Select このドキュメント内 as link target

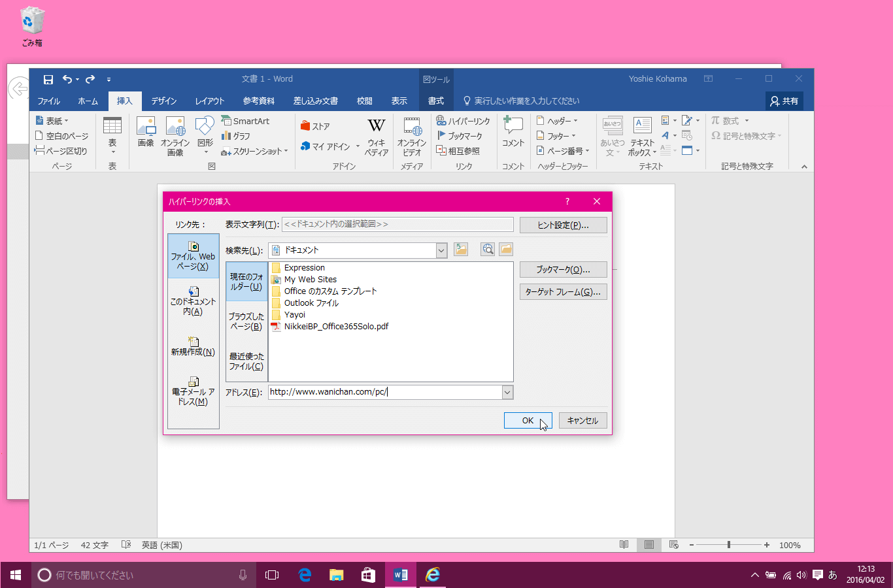tap(194, 301)
